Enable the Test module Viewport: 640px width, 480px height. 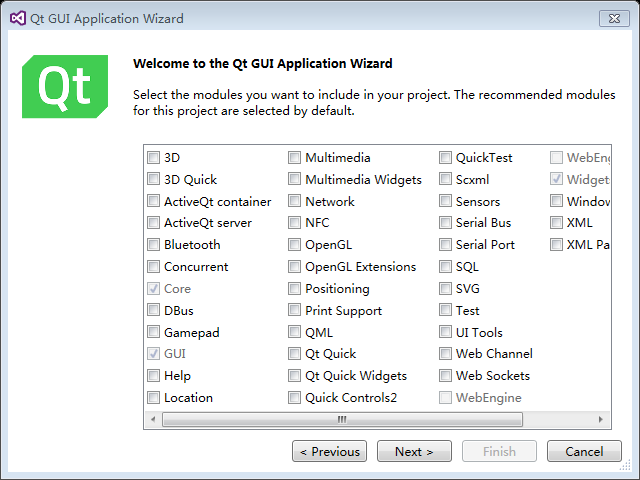[445, 311]
